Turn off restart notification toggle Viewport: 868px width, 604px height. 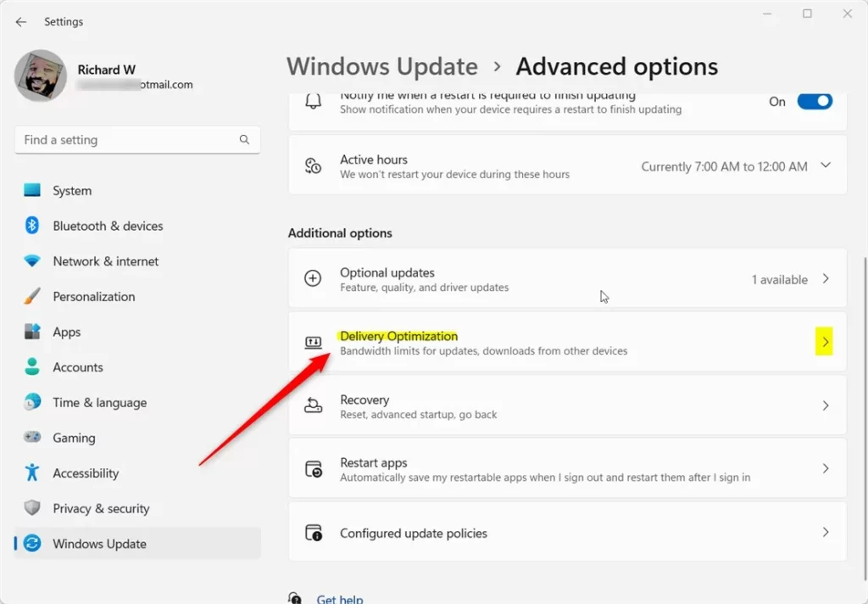click(815, 102)
